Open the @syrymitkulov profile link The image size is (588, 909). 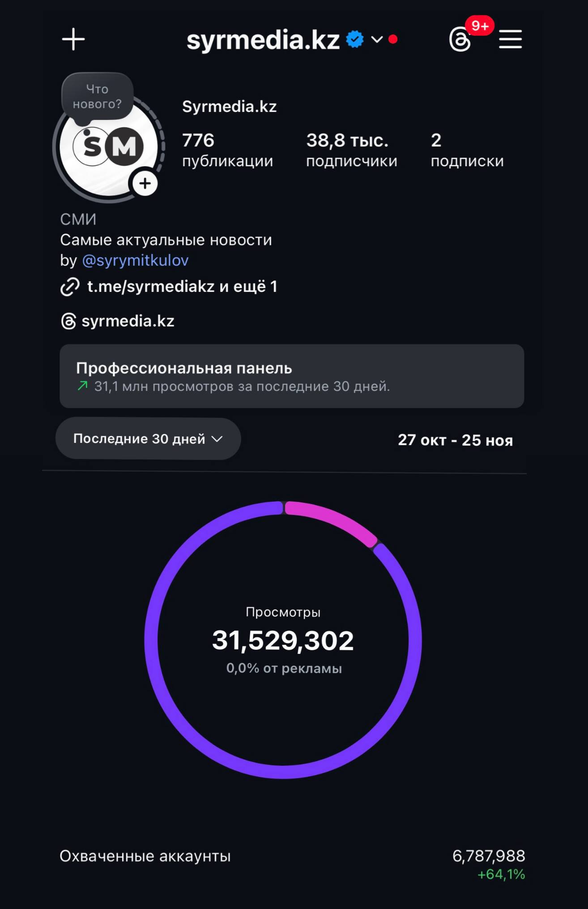[x=135, y=261]
